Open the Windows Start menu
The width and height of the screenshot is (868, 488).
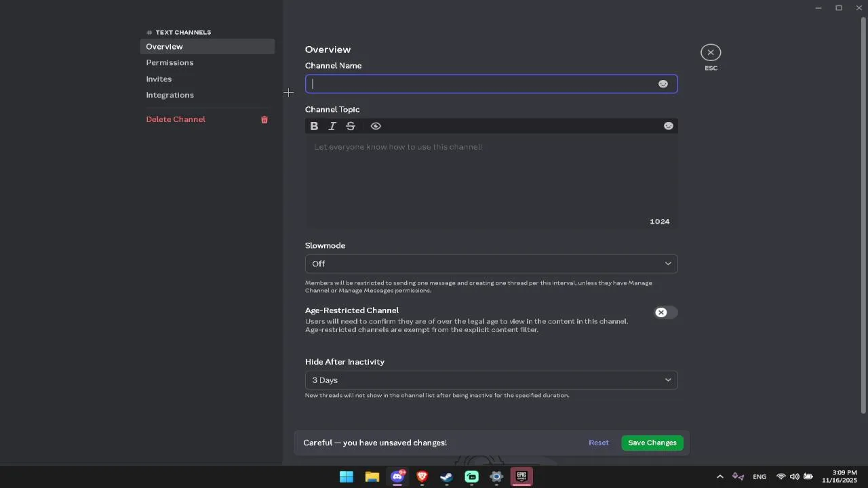tap(347, 476)
